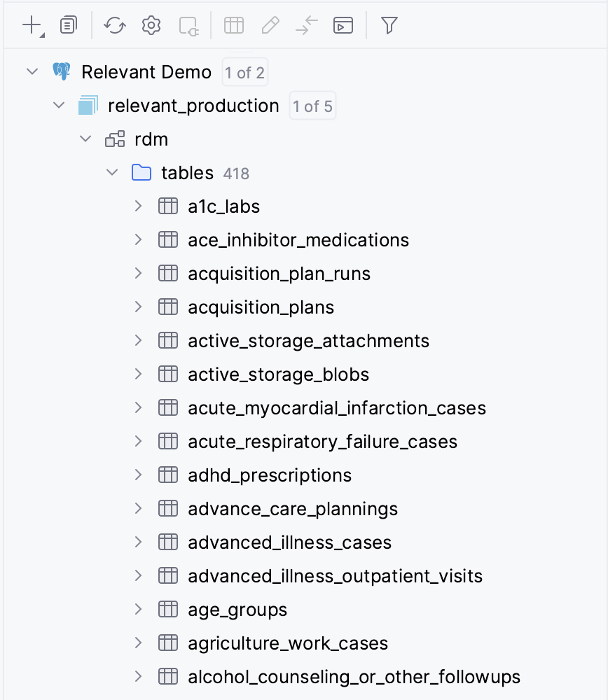Image resolution: width=608 pixels, height=700 pixels.
Task: Expand the a1c_labs table
Action: click(x=138, y=206)
